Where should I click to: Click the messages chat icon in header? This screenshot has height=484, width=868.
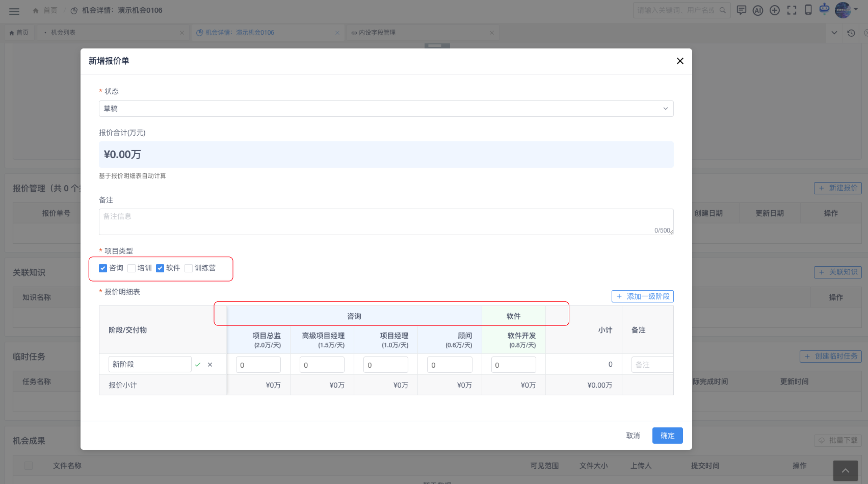coord(742,10)
